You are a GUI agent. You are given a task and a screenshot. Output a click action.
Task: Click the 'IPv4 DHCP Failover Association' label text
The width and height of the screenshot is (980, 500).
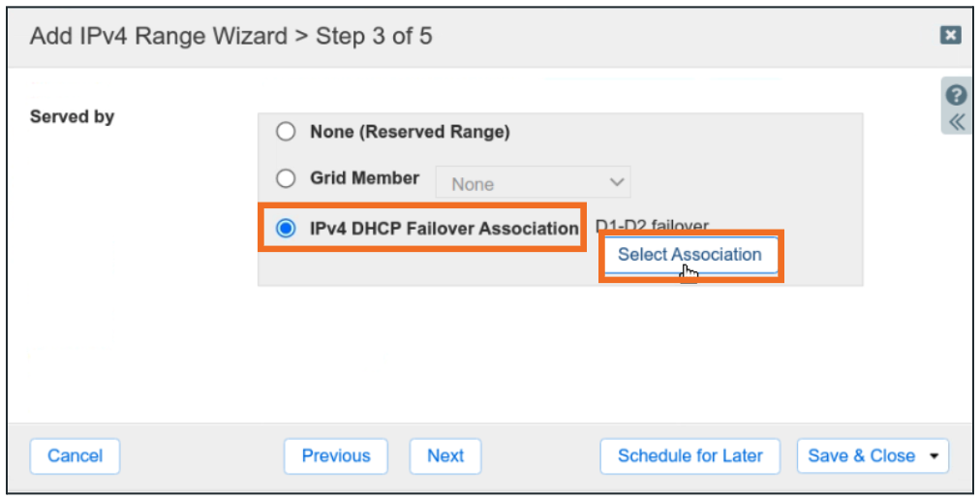pyautogui.click(x=444, y=229)
